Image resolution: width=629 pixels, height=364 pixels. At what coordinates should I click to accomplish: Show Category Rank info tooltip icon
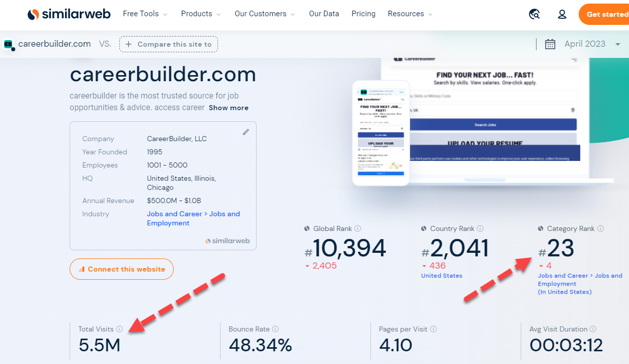[601, 229]
